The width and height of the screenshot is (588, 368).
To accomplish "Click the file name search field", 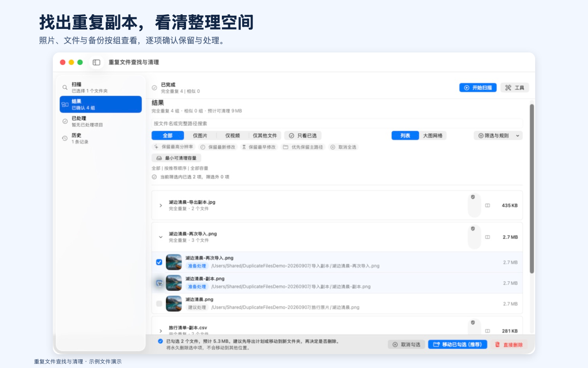I will [x=337, y=123].
